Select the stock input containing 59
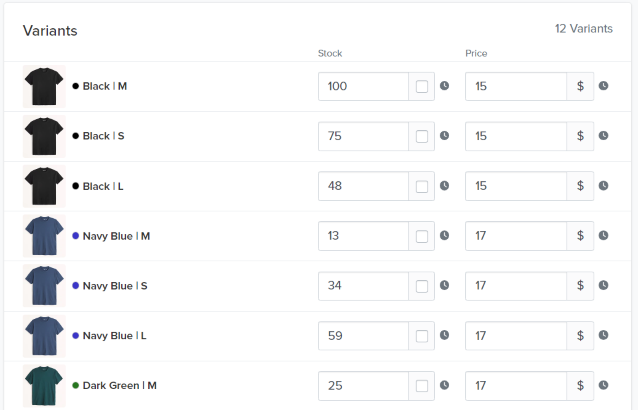Screen dimensions: 638x410 point(363,336)
